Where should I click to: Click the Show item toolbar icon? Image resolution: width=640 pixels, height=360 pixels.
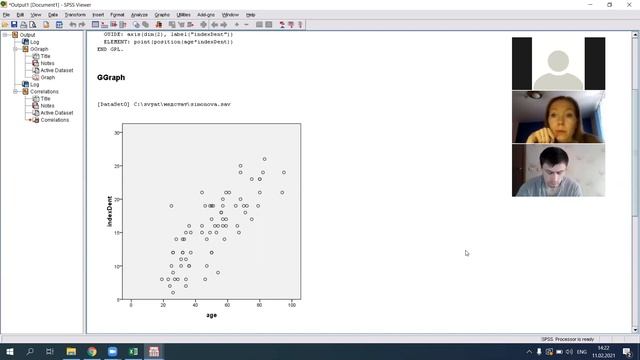coord(259,24)
